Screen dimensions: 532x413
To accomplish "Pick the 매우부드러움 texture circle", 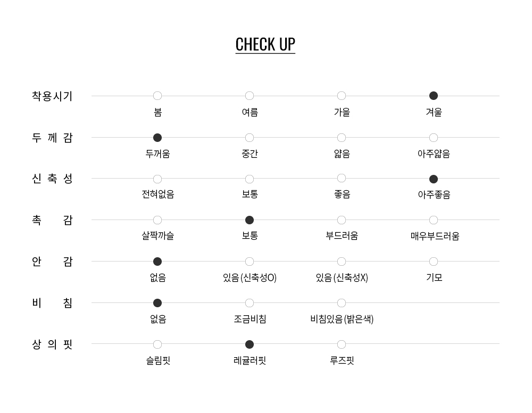I will click(x=434, y=220).
